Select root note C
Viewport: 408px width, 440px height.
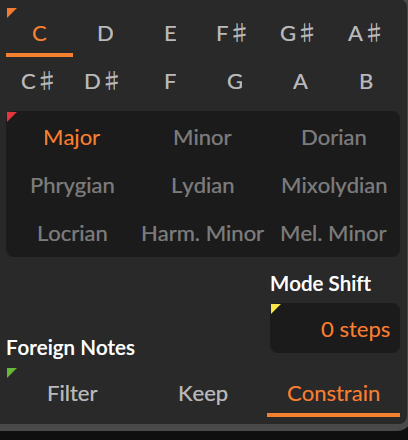click(39, 34)
